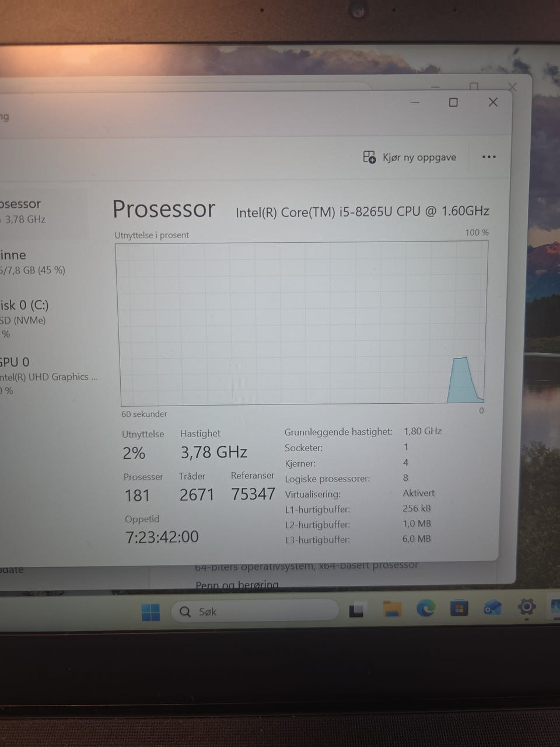Click the Søk taskbar search box
560x747 pixels.
coord(255,611)
